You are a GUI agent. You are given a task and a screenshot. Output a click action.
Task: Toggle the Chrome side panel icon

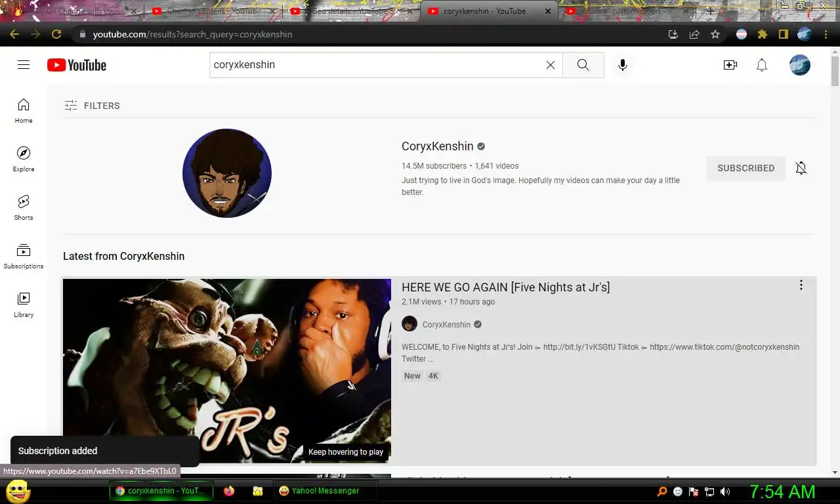(x=783, y=34)
